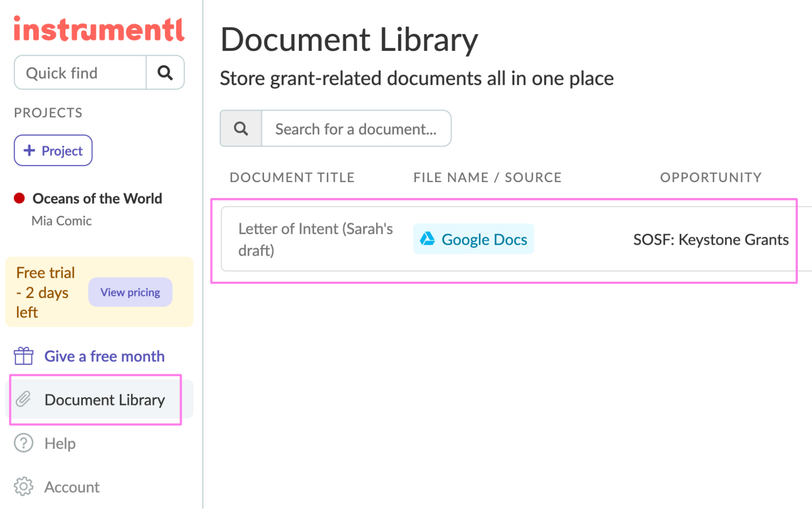Viewport: 812px width, 509px height.
Task: Select the Oceans of the World project
Action: tap(97, 198)
